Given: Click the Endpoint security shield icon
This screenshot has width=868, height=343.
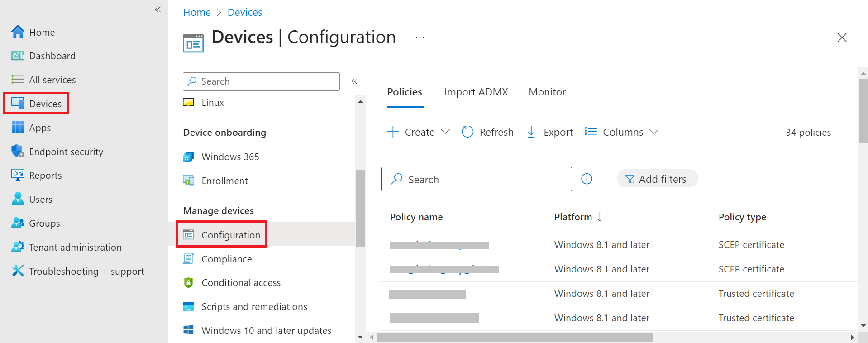Looking at the screenshot, I should click(18, 152).
